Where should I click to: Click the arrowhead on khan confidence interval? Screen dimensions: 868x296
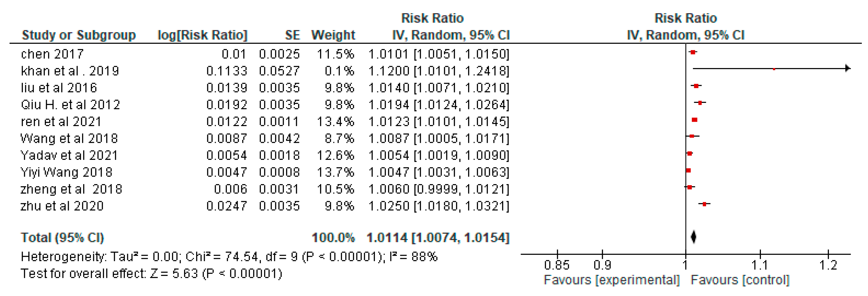847,69
